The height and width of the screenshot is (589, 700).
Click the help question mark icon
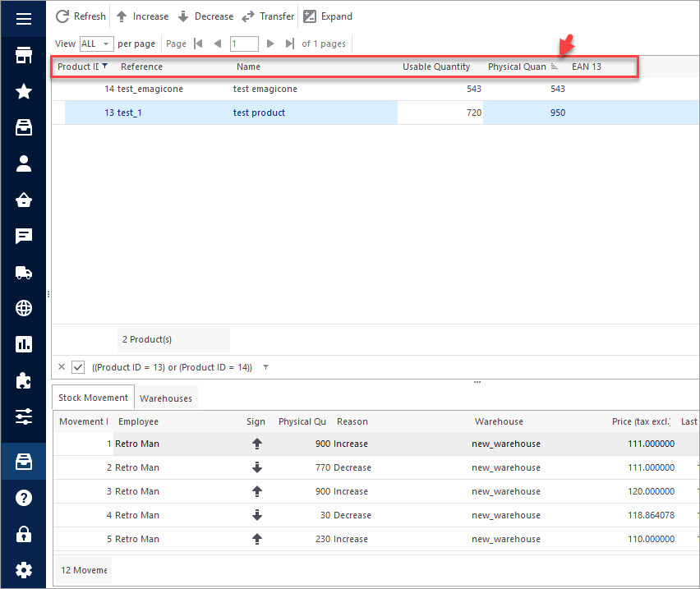point(23,498)
